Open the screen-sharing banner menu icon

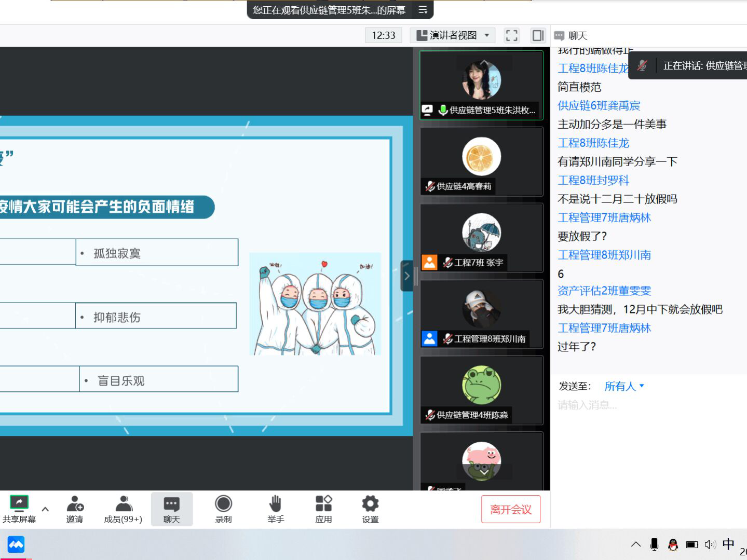[423, 10]
